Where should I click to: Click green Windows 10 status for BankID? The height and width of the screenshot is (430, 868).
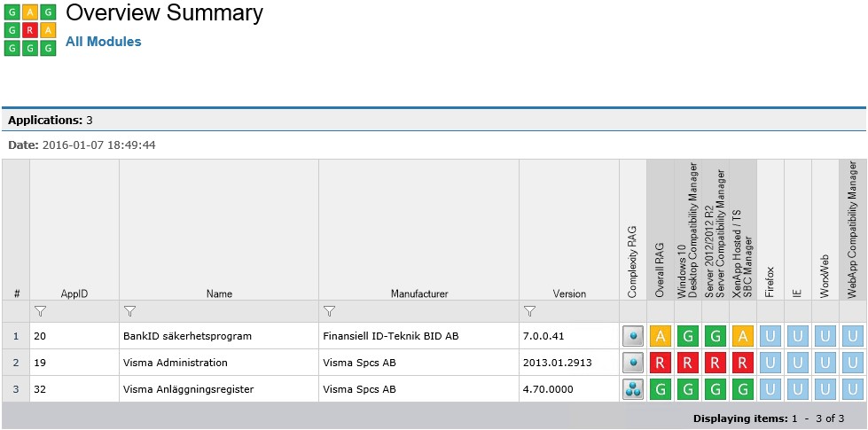click(x=688, y=336)
